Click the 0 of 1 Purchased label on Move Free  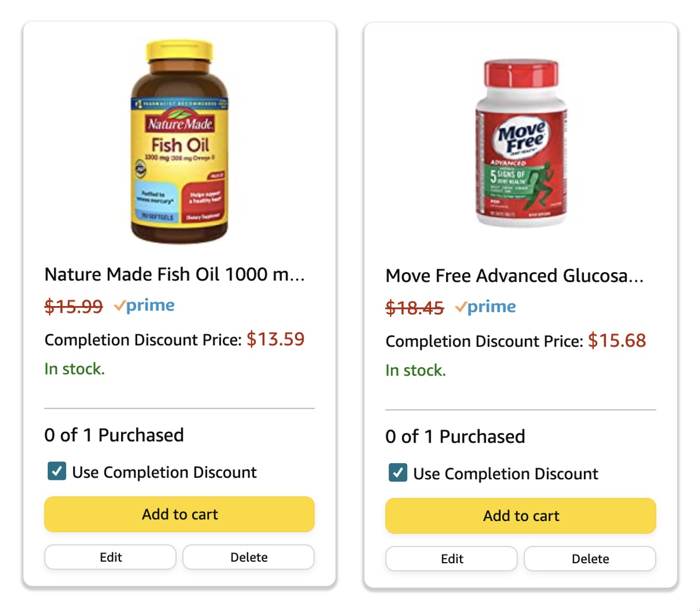tap(455, 436)
